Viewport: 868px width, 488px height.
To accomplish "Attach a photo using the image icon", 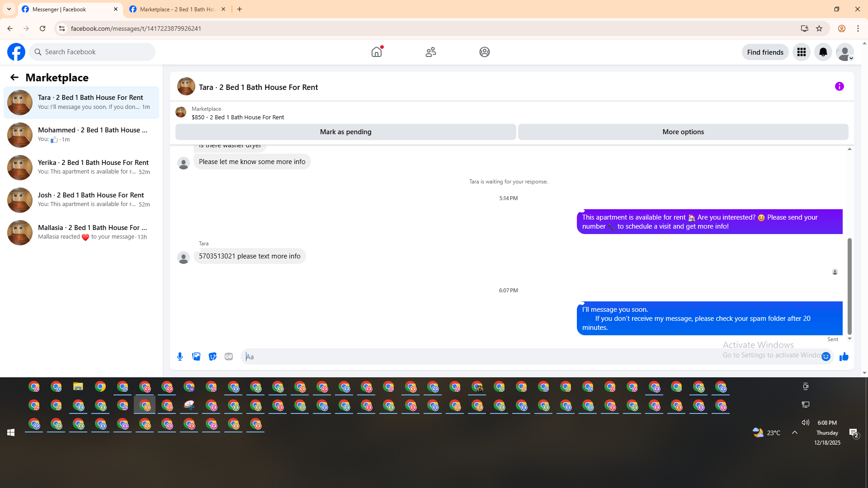I will coord(196,357).
